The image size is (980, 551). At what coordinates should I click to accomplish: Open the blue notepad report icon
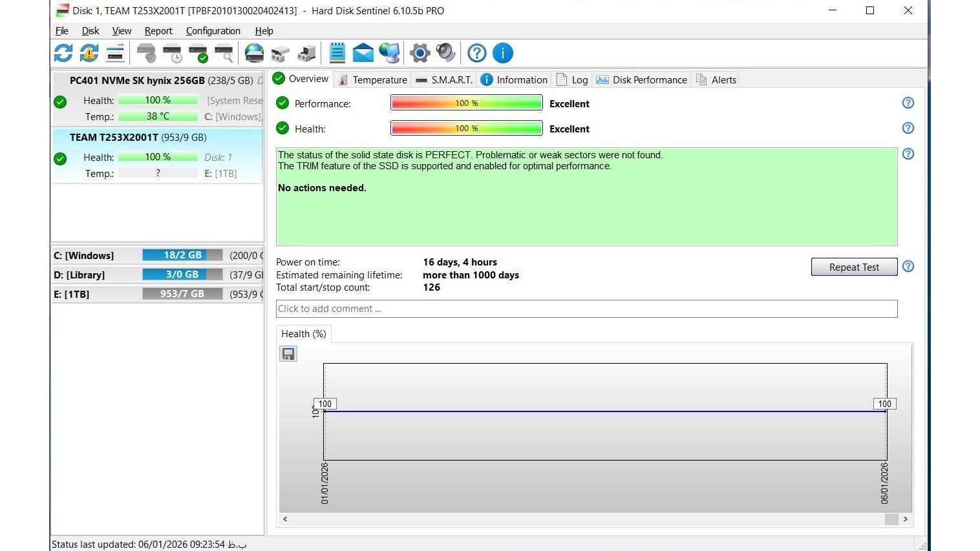pos(337,53)
